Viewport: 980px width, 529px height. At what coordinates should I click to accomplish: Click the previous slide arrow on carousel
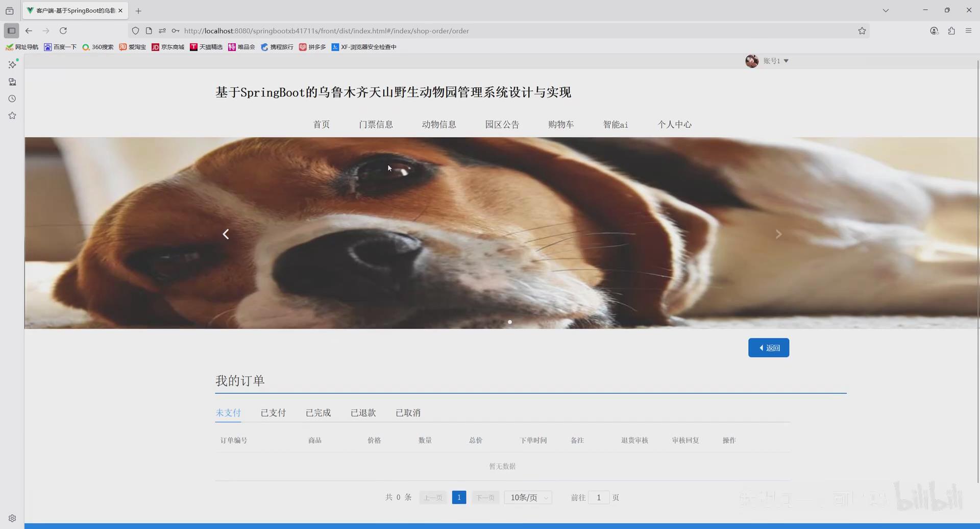point(225,234)
